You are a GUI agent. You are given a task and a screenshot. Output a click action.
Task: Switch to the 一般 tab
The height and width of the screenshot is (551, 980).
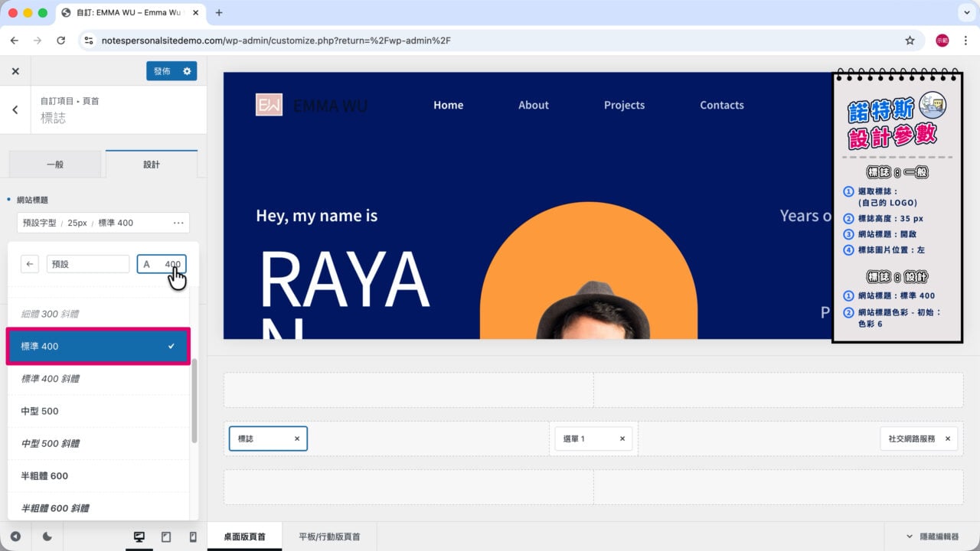[x=55, y=165]
